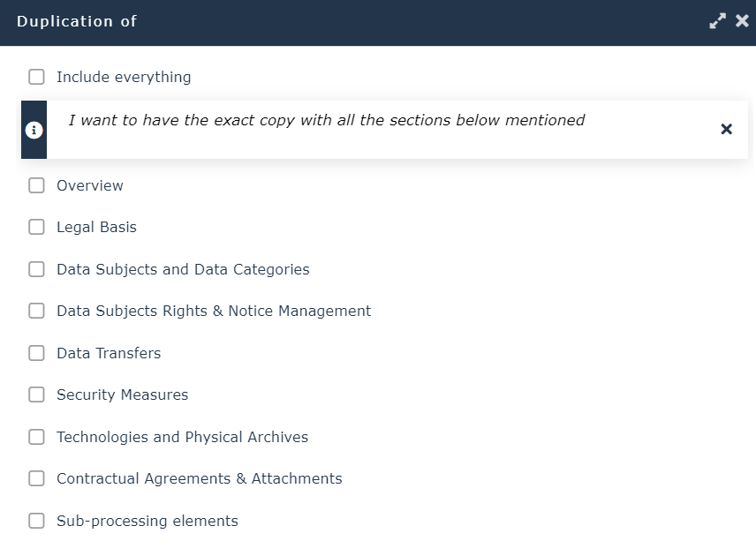
Task: Close the Duplication dialog
Action: tap(742, 21)
